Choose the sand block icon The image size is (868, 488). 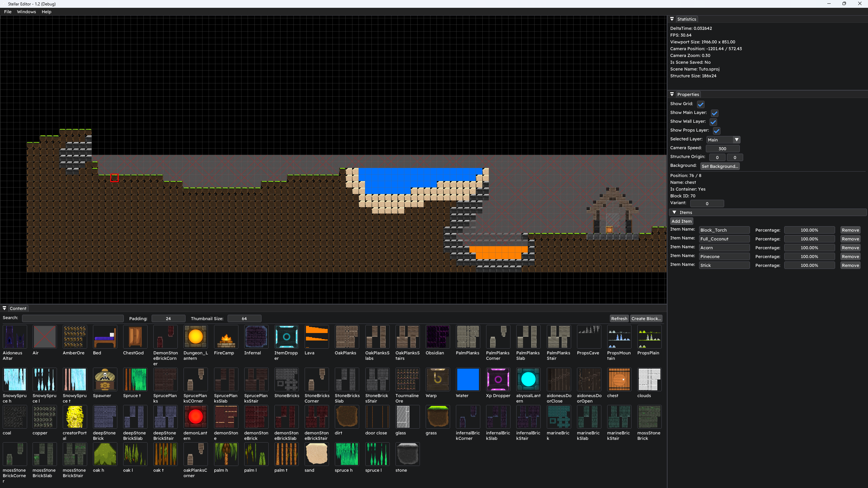pyautogui.click(x=317, y=454)
